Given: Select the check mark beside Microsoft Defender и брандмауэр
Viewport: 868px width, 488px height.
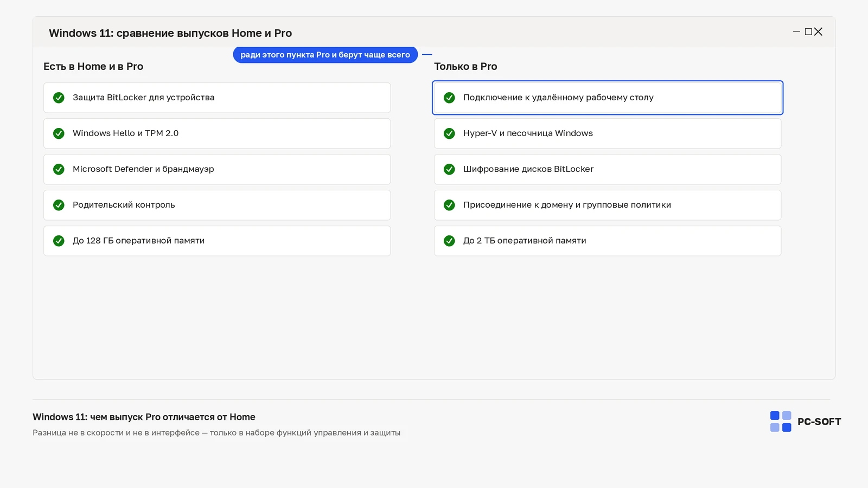Looking at the screenshot, I should point(59,169).
